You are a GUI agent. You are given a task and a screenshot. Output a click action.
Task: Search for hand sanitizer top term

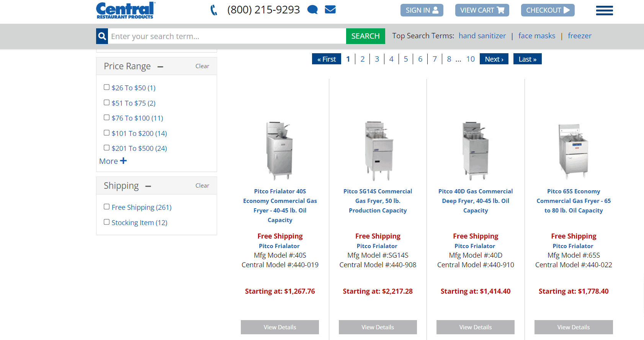tap(482, 36)
